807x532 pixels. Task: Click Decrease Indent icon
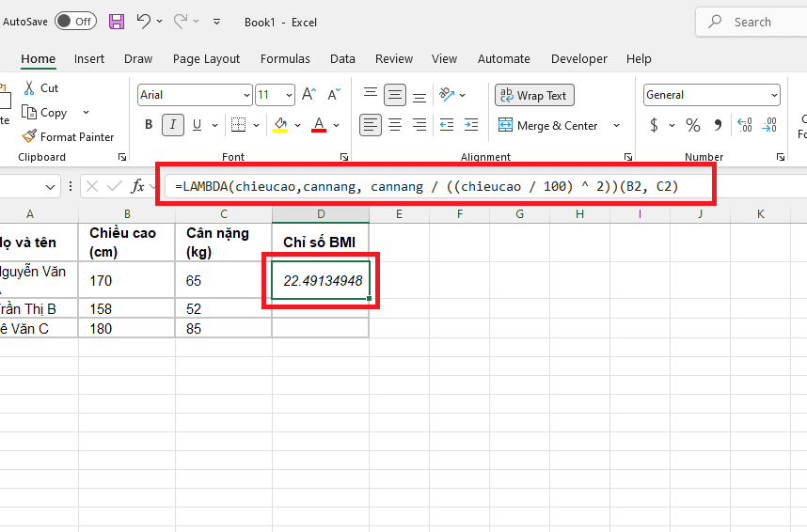[x=447, y=125]
